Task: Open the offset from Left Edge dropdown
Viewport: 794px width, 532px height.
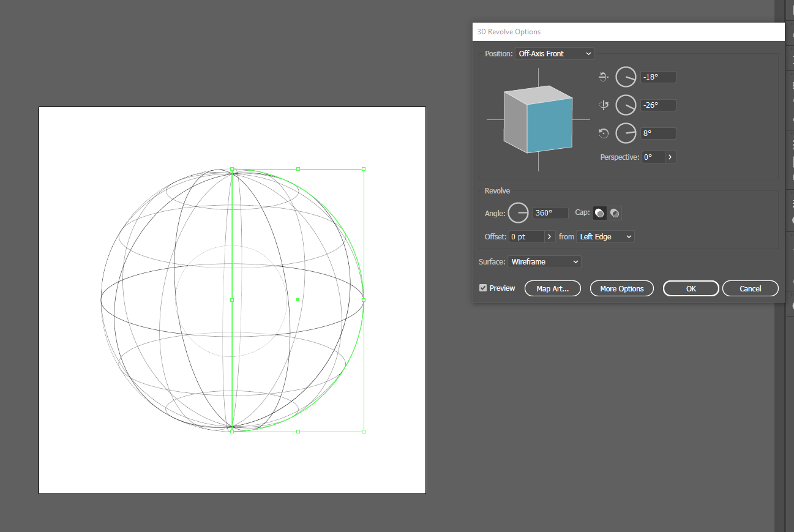Action: 605,236
